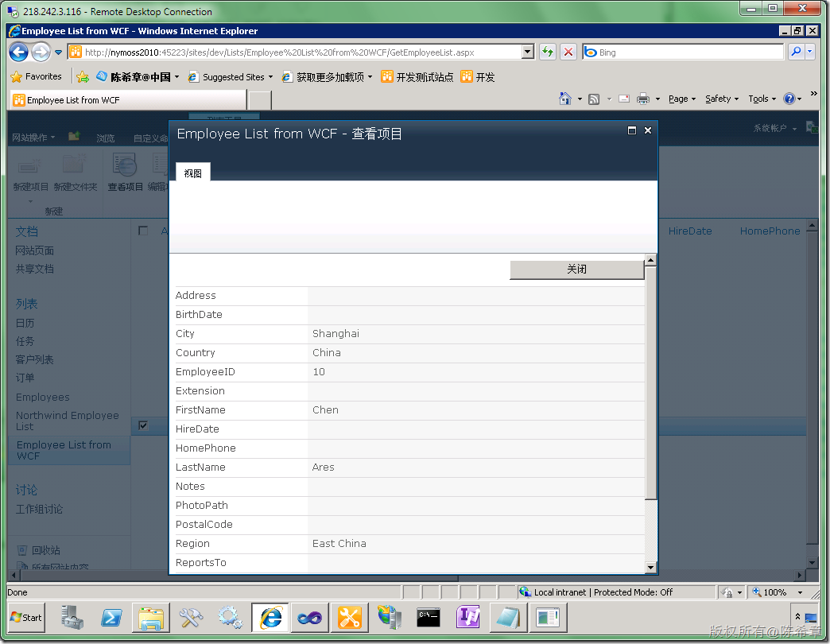Select the 视图 tab in dialog

point(192,173)
